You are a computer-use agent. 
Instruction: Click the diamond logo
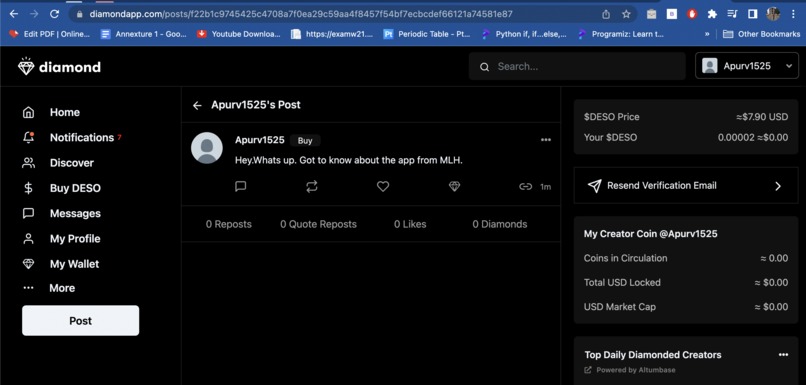[x=59, y=67]
